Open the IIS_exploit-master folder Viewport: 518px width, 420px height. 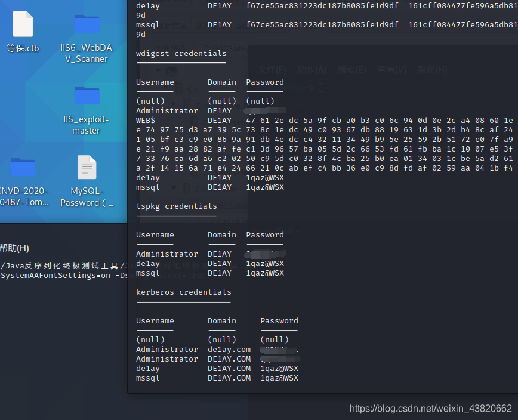click(87, 110)
